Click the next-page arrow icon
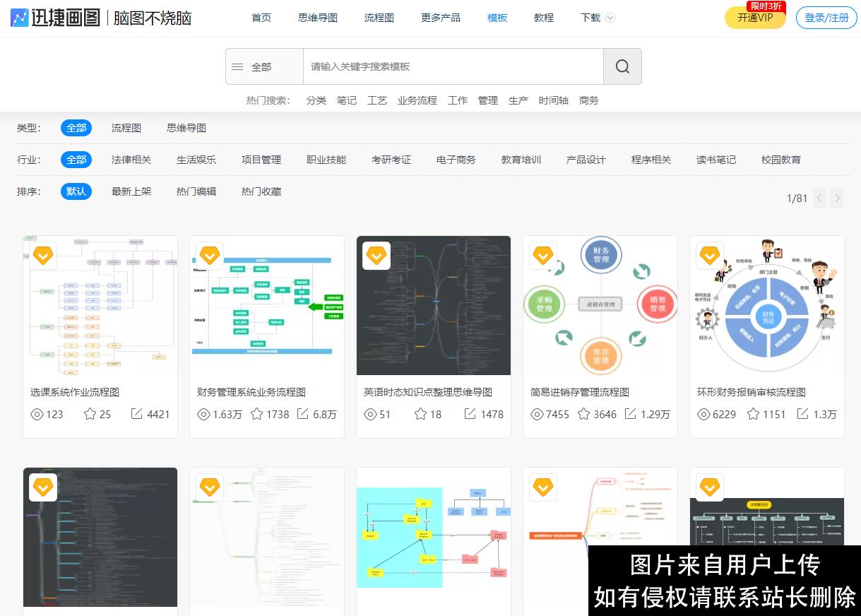Viewport: 861px width, 616px height. click(x=836, y=199)
